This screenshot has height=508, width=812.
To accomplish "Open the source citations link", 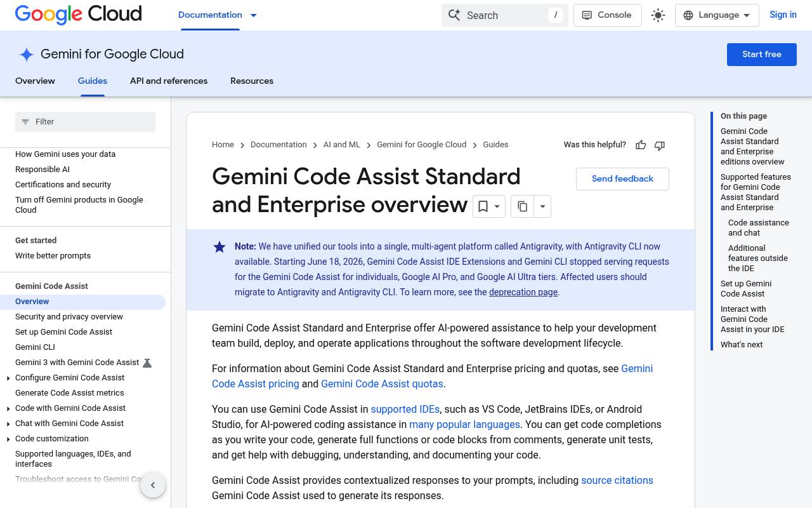I will 617,480.
